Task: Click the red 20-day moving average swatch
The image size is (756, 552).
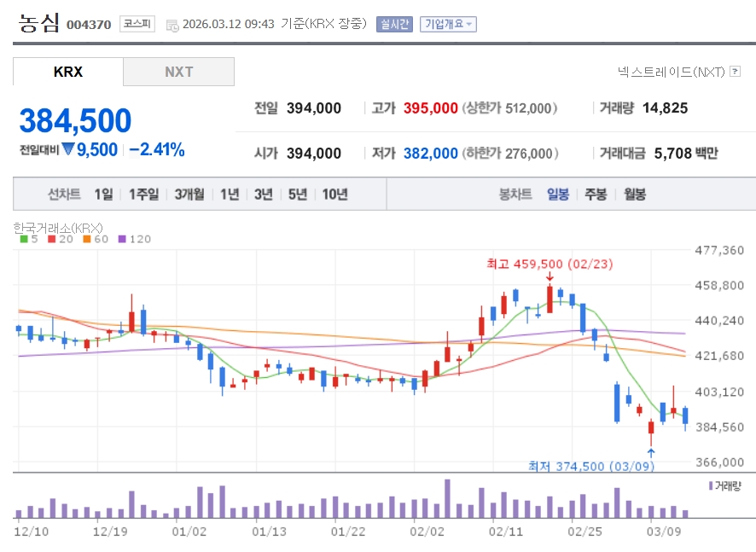Action: (x=52, y=239)
